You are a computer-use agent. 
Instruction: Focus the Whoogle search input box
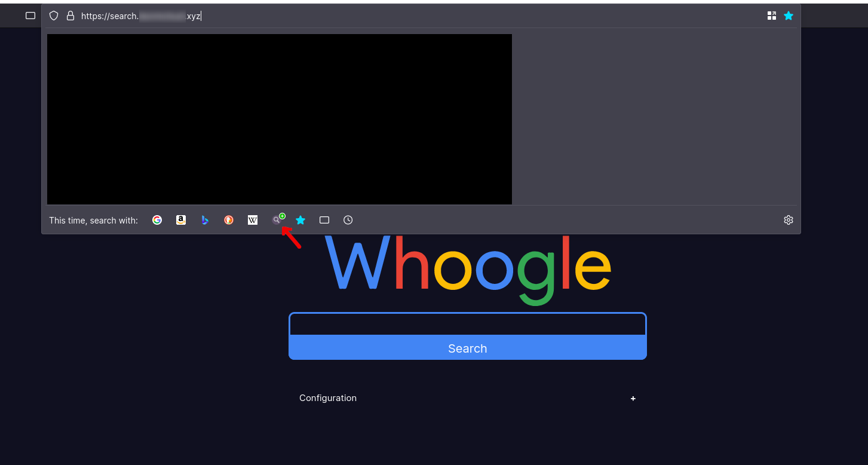(x=468, y=324)
